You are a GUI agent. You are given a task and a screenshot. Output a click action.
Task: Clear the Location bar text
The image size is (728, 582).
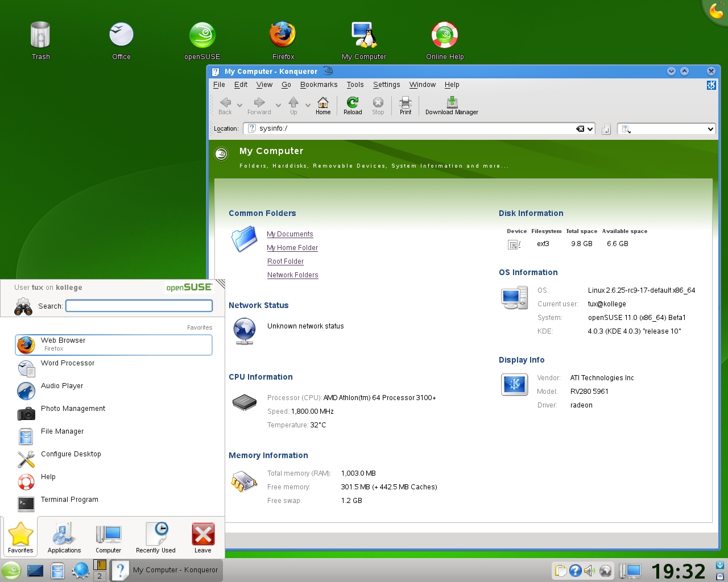coord(580,129)
